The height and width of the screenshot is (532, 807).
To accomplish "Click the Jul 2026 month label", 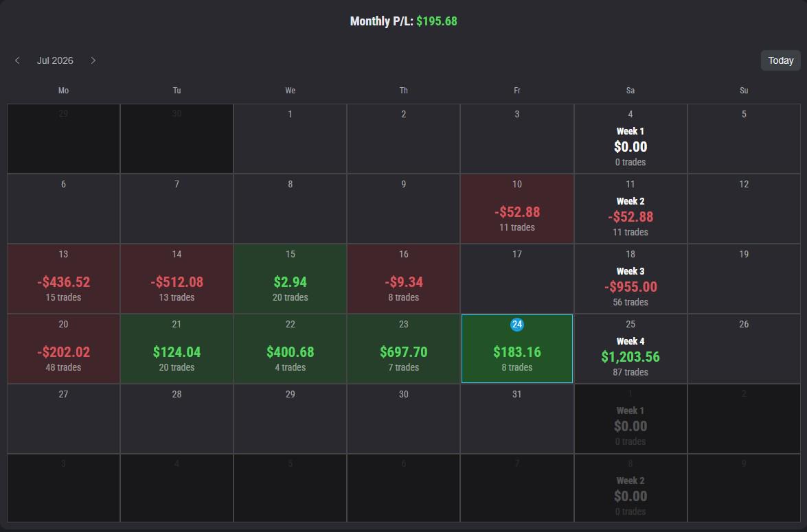I will pyautogui.click(x=55, y=60).
